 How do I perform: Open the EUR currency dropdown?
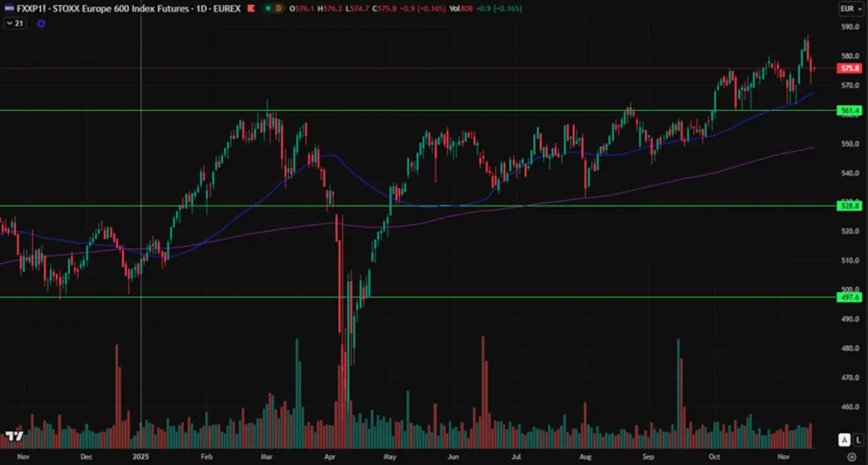849,9
